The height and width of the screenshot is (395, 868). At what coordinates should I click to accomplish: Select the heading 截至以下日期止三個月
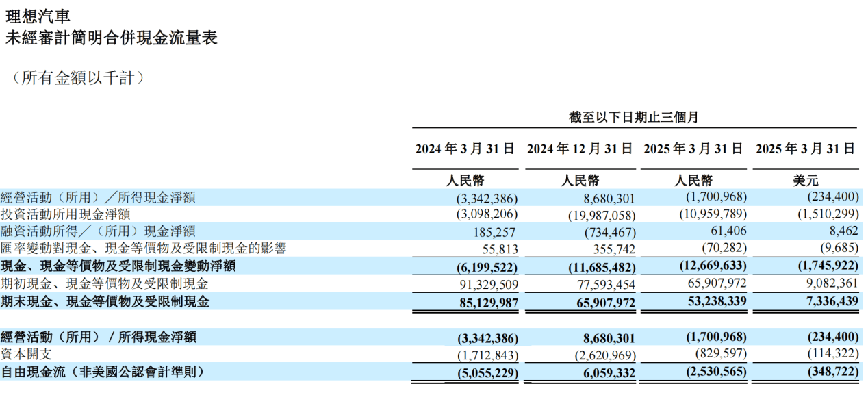click(x=633, y=117)
